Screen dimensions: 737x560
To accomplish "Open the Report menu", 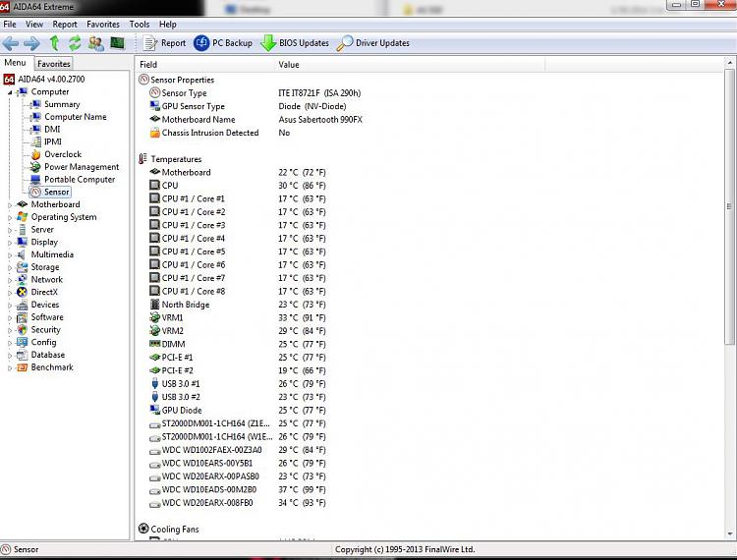I will 65,24.
